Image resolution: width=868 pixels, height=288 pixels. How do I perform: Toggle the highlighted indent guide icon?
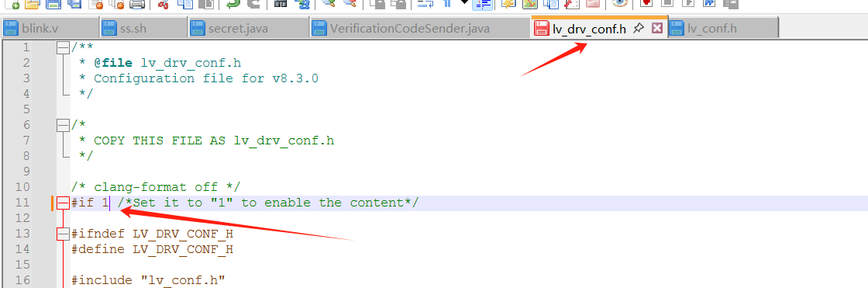(482, 5)
